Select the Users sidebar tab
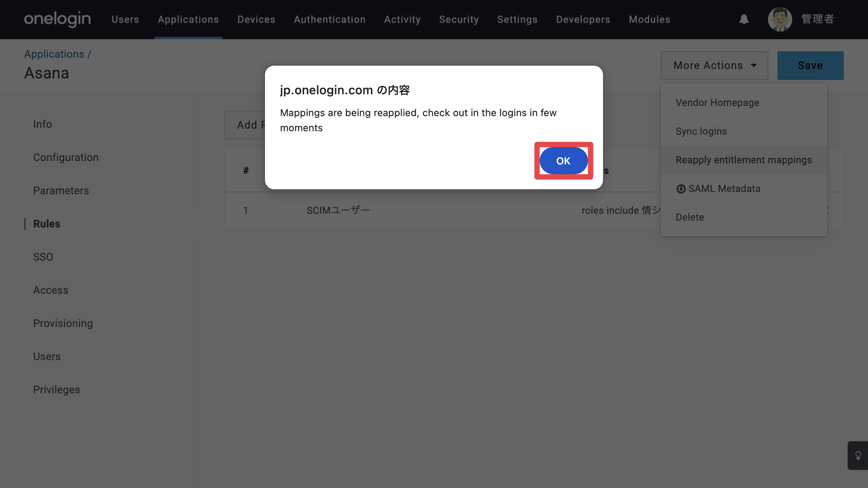Image resolution: width=868 pixels, height=488 pixels. [x=47, y=356]
